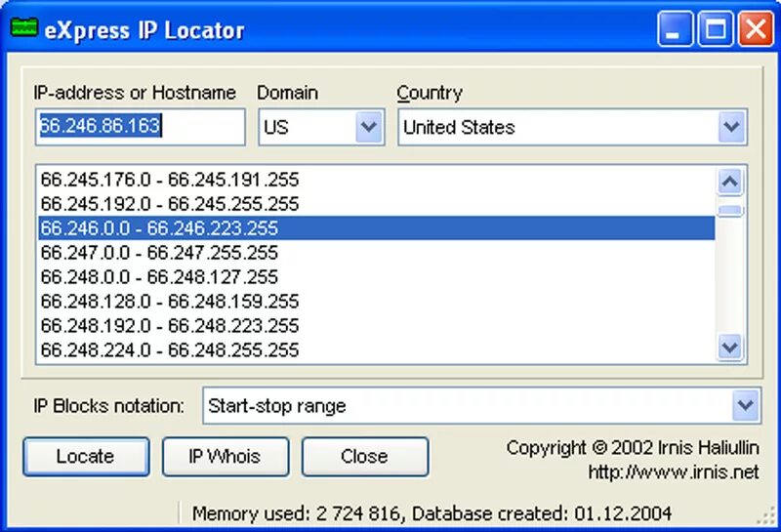Select range 66.247.0.0 - 66.247.255.255
The height and width of the screenshot is (532, 781).
coord(377,253)
